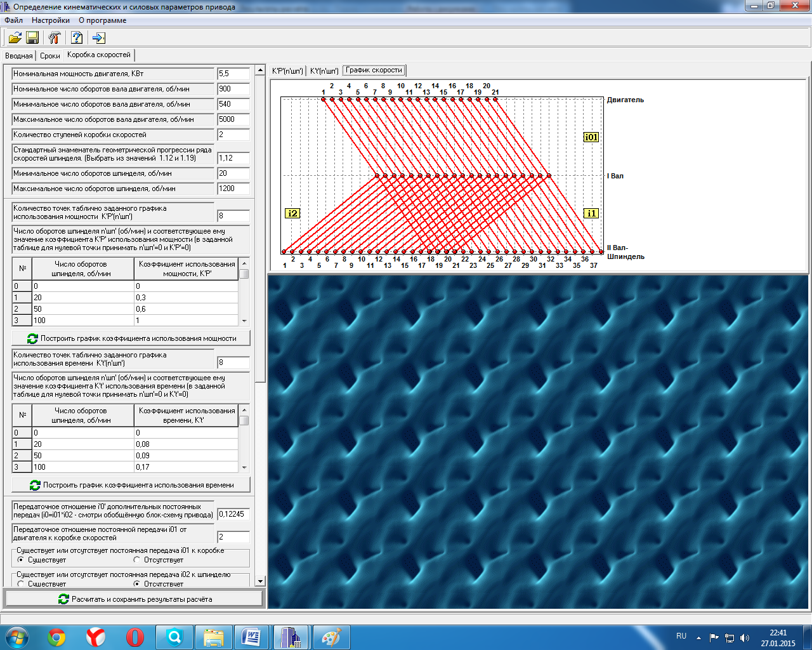Open Yandex browser from taskbar
This screenshot has height=650, width=812.
(96, 637)
